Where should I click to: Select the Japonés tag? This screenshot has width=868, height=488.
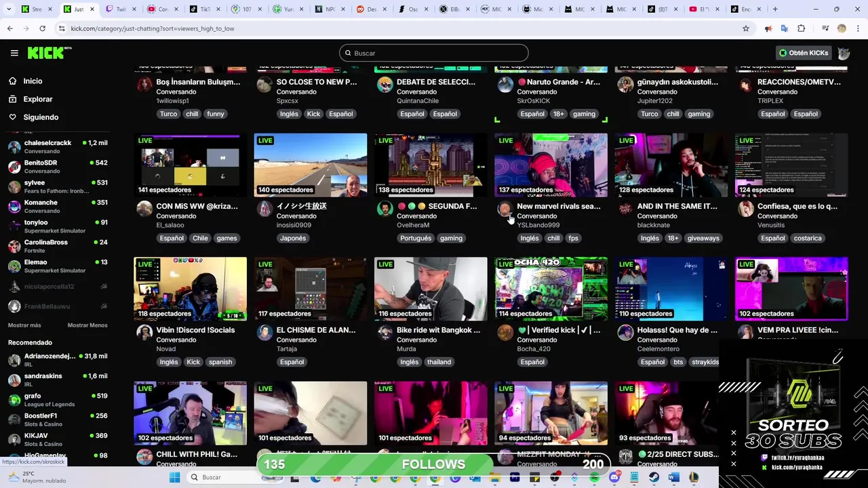click(293, 238)
